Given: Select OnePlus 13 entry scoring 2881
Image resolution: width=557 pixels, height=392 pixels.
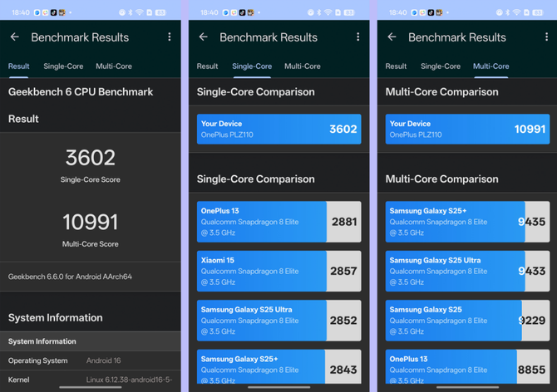Looking at the screenshot, I should click(278, 222).
